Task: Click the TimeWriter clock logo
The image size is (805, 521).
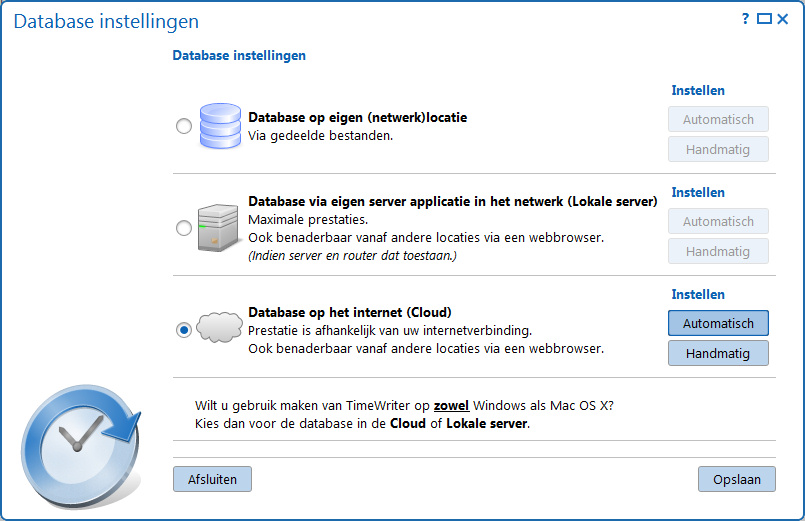Action: 81,447
